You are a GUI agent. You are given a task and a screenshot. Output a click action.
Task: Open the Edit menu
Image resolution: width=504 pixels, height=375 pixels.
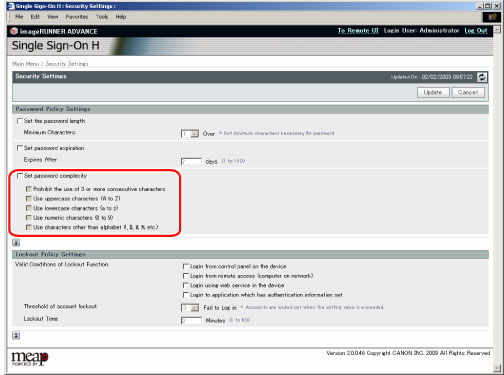tap(35, 17)
